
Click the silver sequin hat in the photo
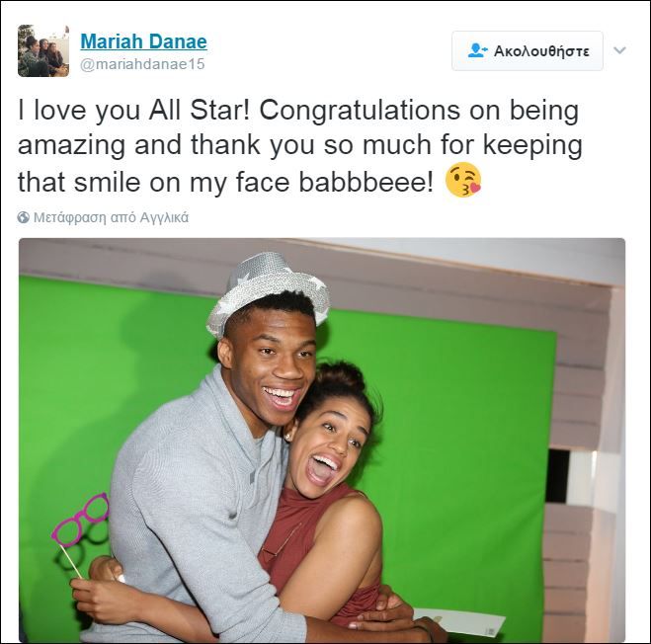point(268,290)
